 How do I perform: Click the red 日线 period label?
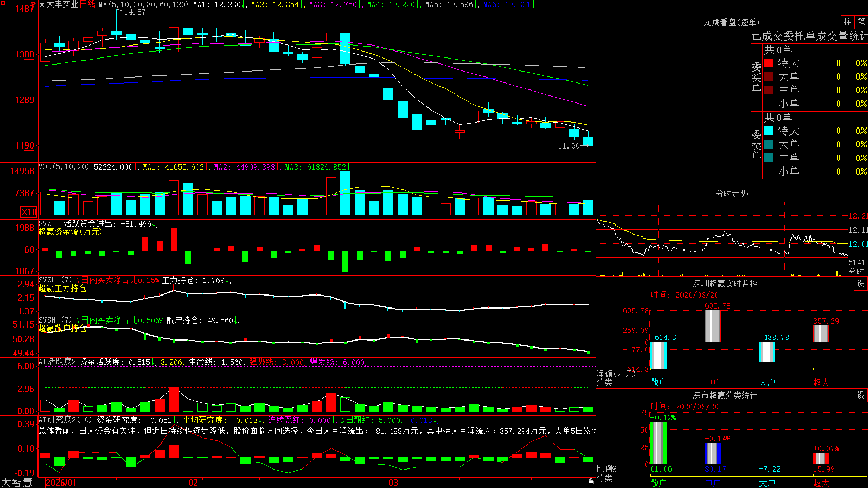[x=87, y=4]
